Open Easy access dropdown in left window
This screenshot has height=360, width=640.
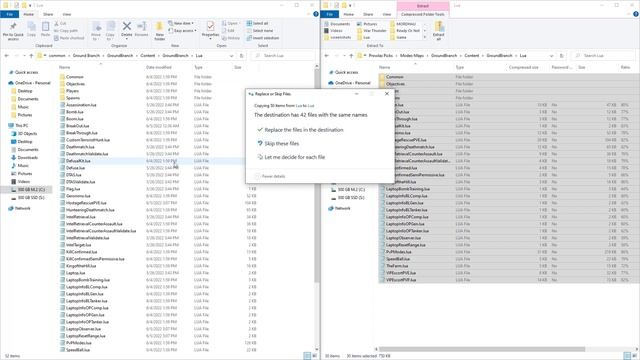coord(182,31)
